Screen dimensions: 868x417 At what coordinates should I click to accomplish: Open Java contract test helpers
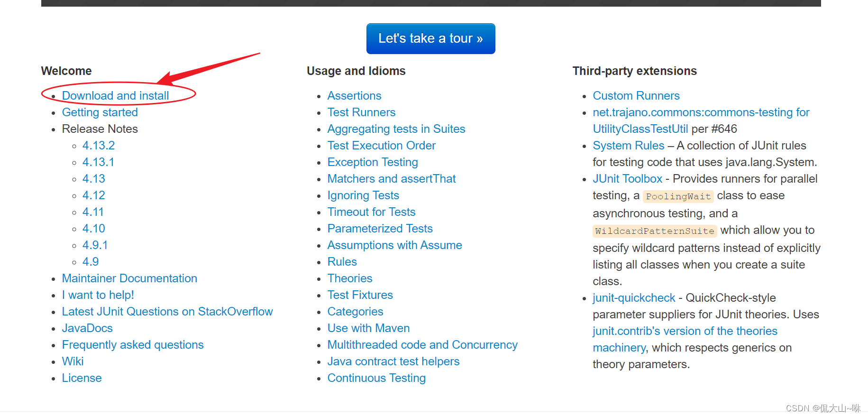coord(393,361)
